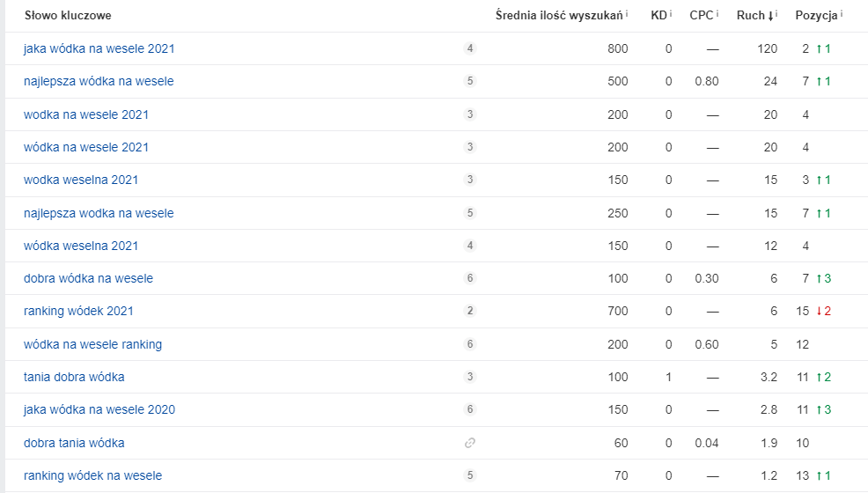
Task: Sort by the Pozycja column header
Action: [816, 15]
